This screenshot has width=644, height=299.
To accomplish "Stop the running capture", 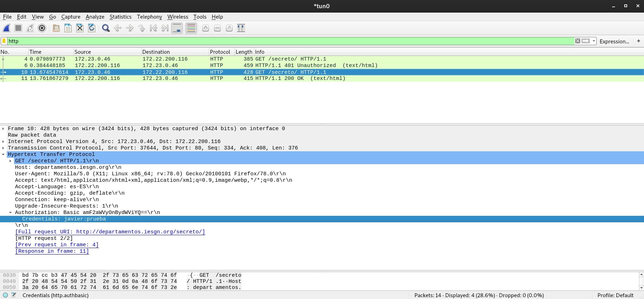I will click(x=18, y=28).
